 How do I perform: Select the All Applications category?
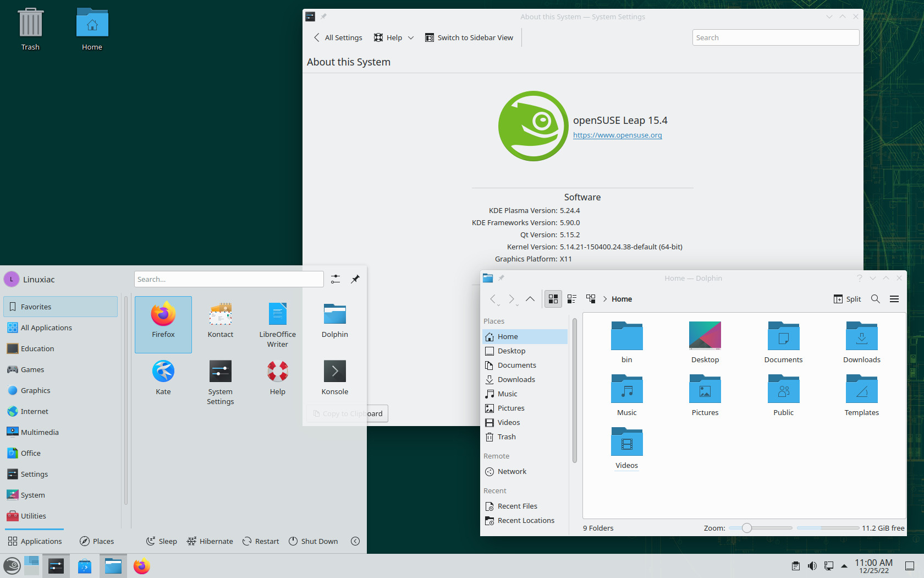click(x=61, y=328)
